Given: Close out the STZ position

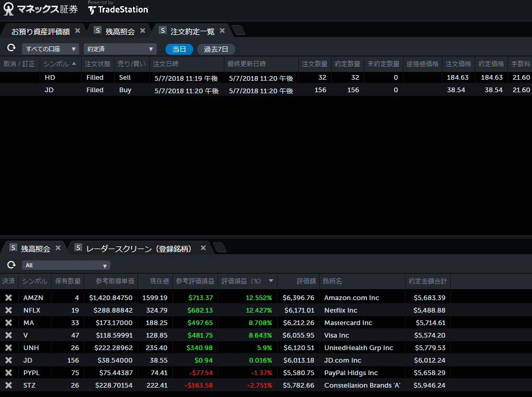Looking at the screenshot, I should (x=8, y=386).
